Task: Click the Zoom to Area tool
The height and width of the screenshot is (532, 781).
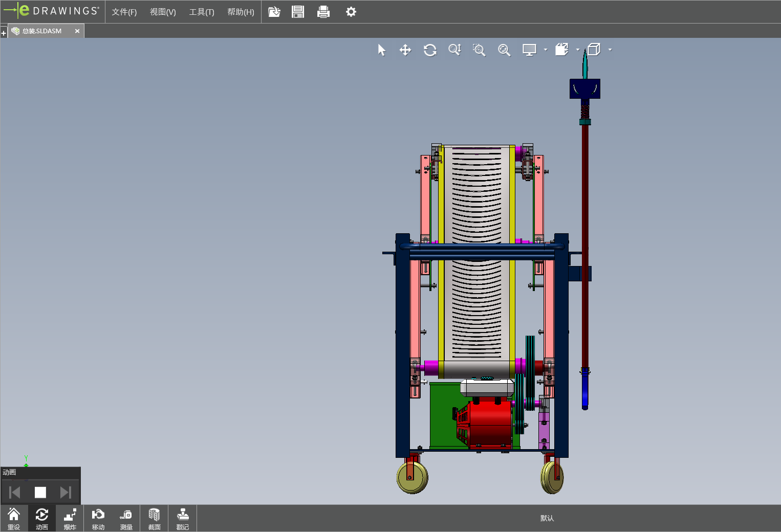Action: click(x=479, y=50)
